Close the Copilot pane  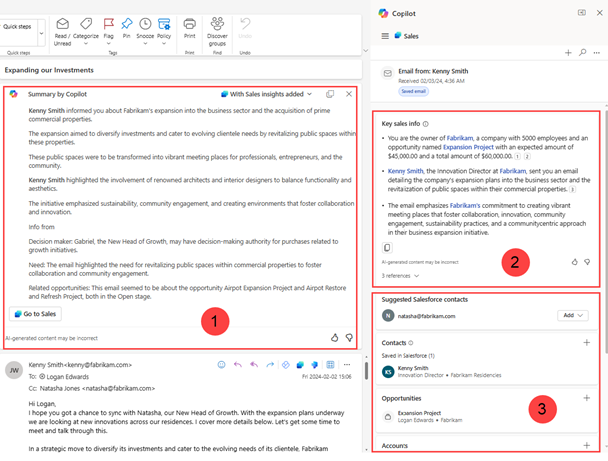coord(599,13)
